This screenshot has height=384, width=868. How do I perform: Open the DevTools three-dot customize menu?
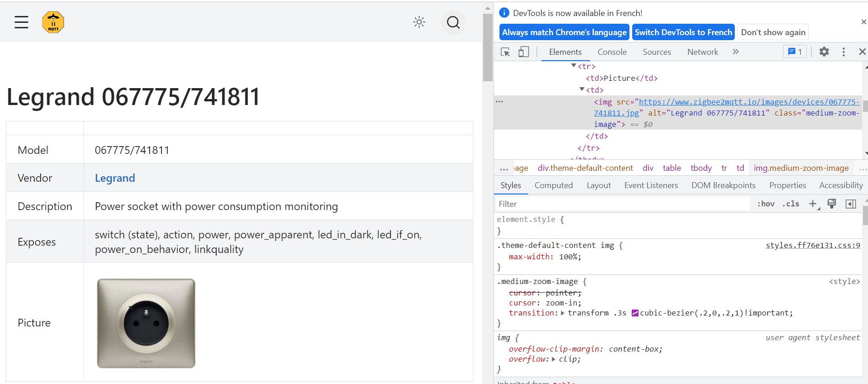pos(843,52)
